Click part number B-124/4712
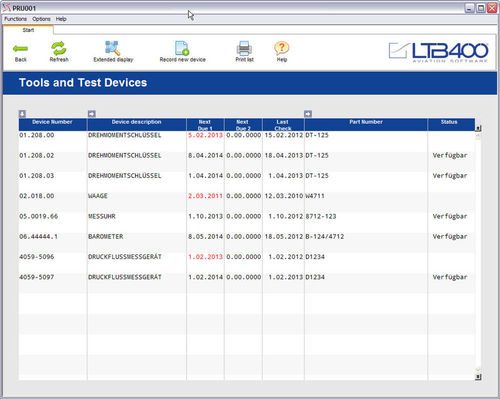 click(x=325, y=236)
